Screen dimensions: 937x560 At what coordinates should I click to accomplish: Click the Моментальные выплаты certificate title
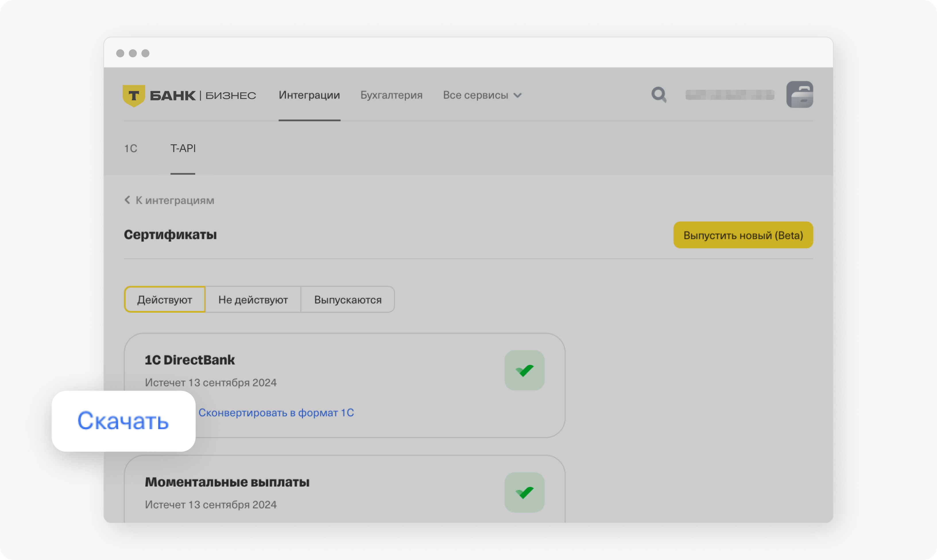[x=227, y=482]
